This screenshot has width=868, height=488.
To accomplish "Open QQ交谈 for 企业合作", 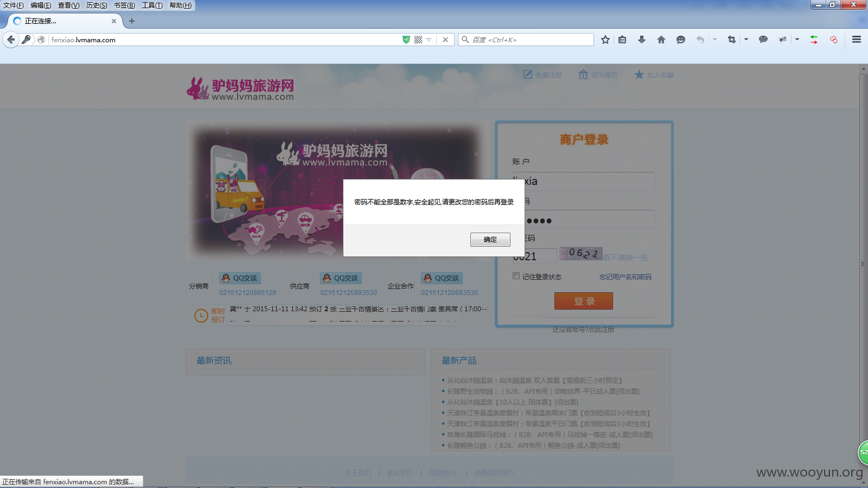I will tap(442, 278).
